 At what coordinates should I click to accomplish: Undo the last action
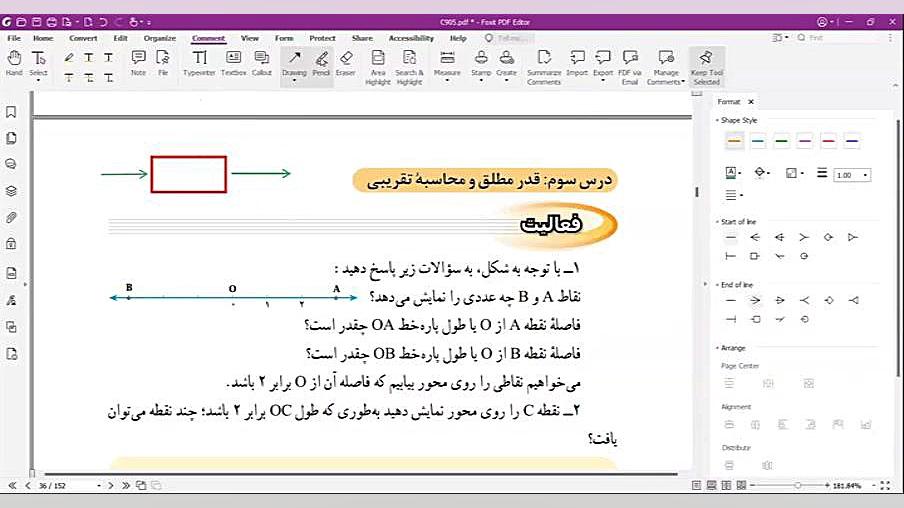[x=103, y=22]
